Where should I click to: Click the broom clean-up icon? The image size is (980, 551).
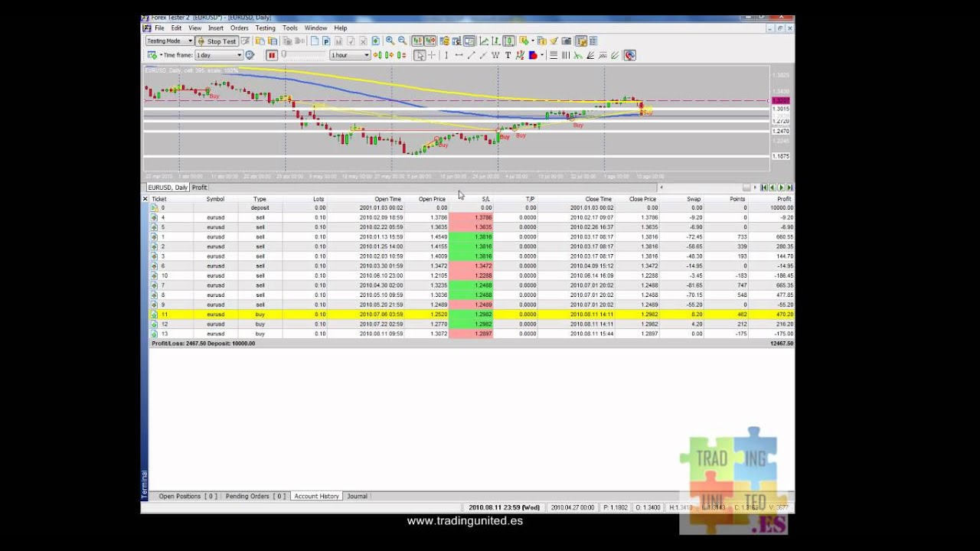point(554,41)
